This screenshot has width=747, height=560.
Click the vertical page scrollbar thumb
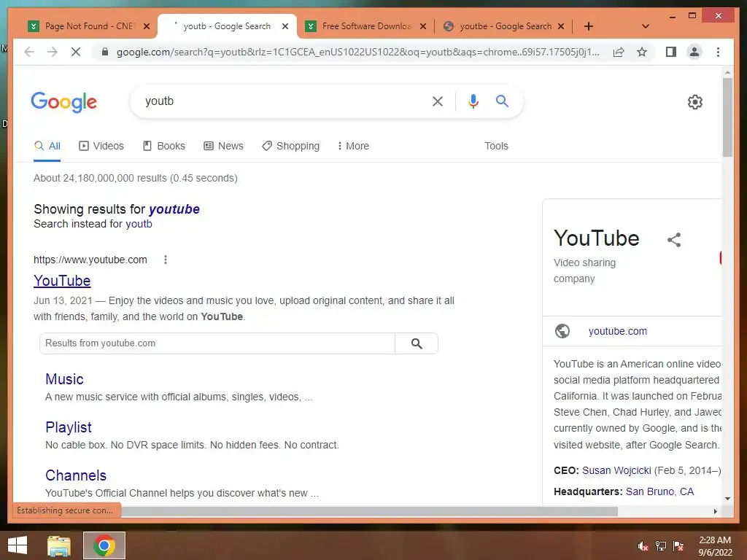727,117
